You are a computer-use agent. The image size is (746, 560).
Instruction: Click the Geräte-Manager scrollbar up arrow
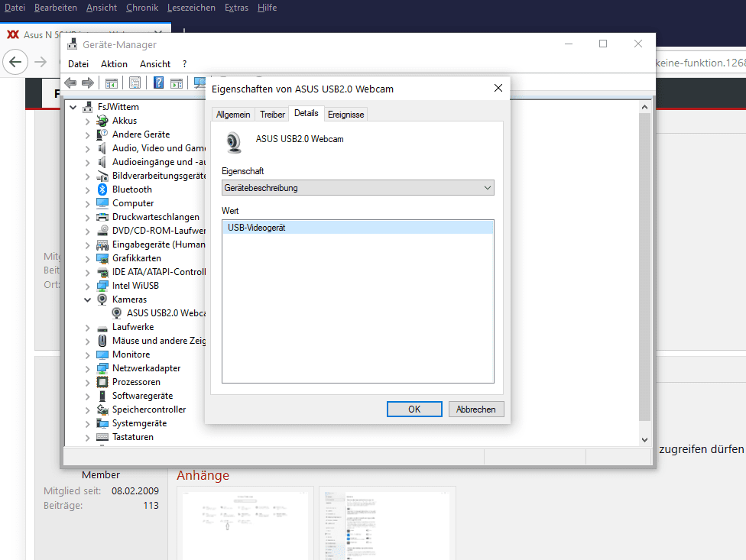click(644, 107)
